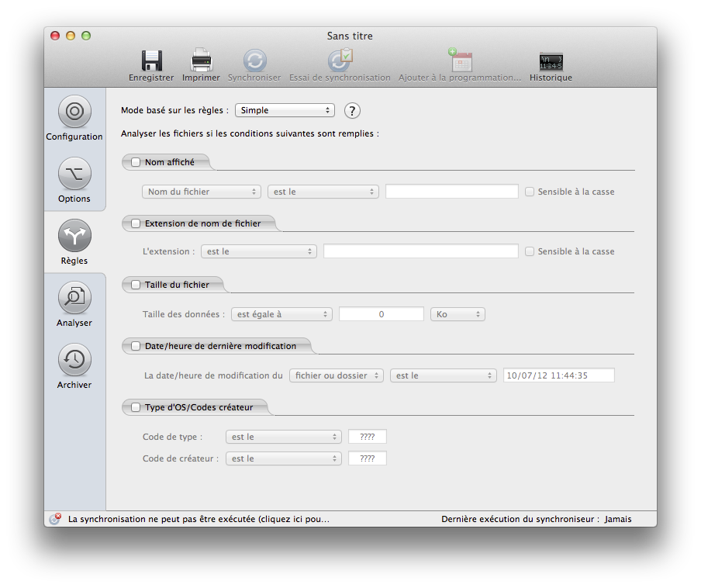The height and width of the screenshot is (588, 701).
Task: Toggle Sensible à la casse for extension
Action: [x=530, y=251]
